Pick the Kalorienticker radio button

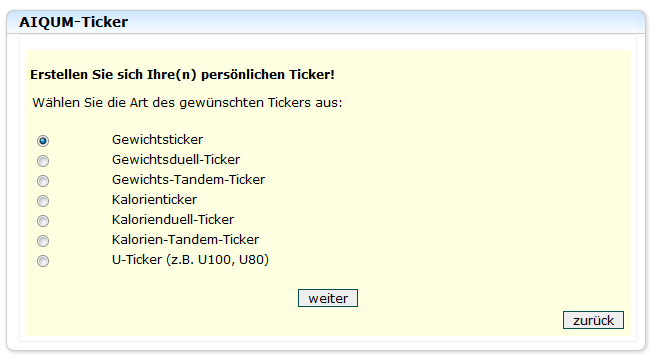pyautogui.click(x=43, y=201)
